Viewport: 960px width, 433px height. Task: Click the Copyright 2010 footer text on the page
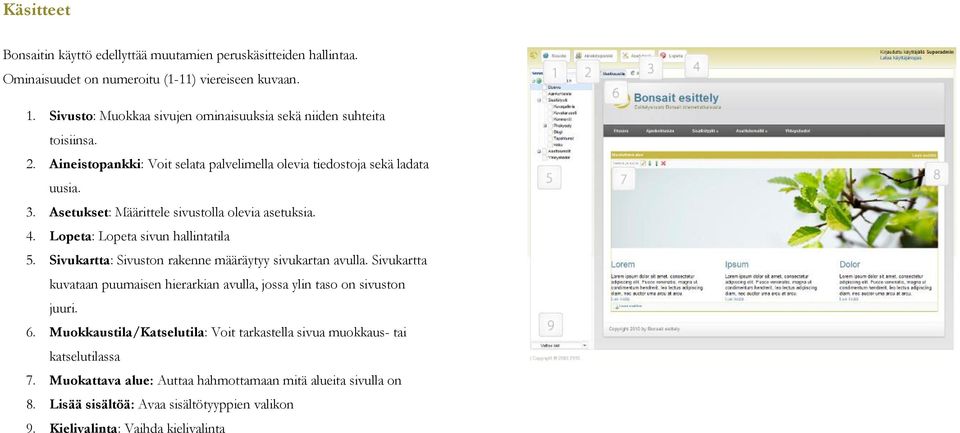(644, 329)
